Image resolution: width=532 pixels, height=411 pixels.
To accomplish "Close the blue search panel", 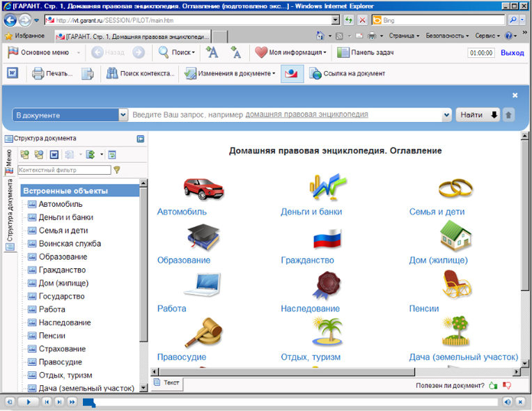I will pos(515,95).
